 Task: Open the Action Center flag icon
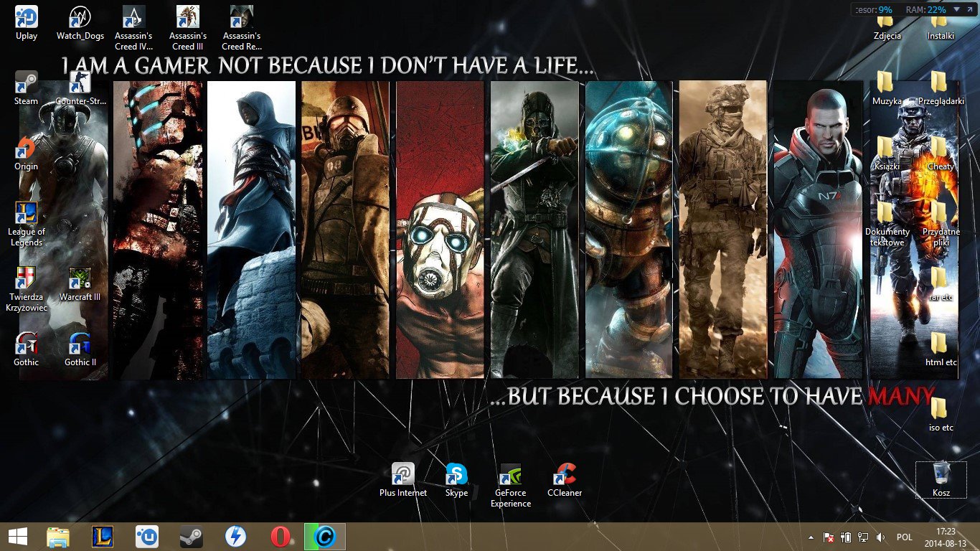tap(829, 537)
